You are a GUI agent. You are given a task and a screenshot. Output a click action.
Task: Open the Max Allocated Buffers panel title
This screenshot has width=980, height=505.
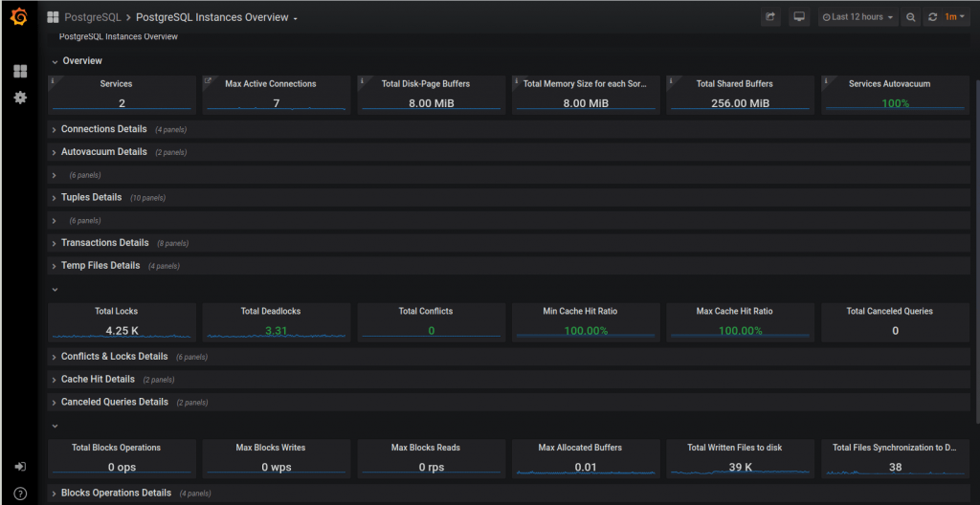click(580, 448)
